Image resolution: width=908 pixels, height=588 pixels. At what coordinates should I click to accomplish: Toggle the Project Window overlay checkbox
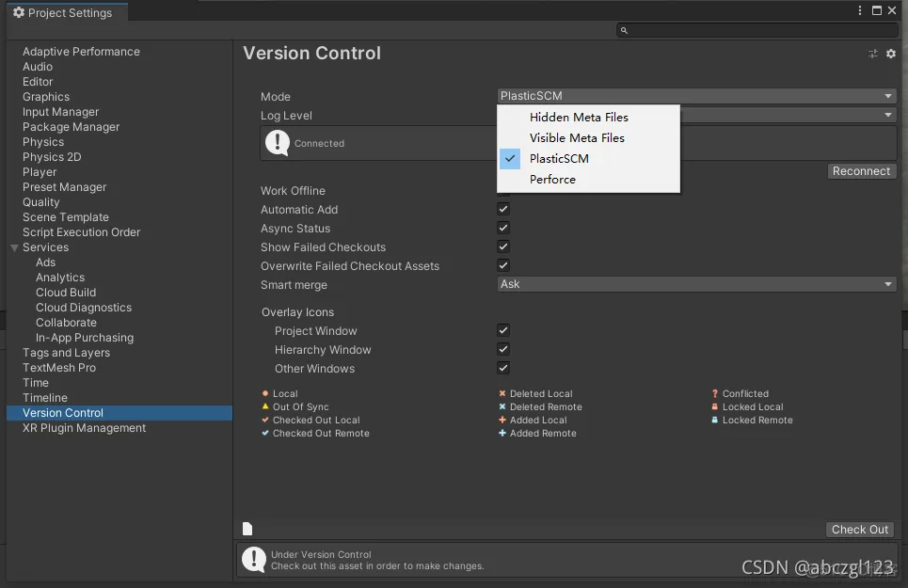click(503, 330)
